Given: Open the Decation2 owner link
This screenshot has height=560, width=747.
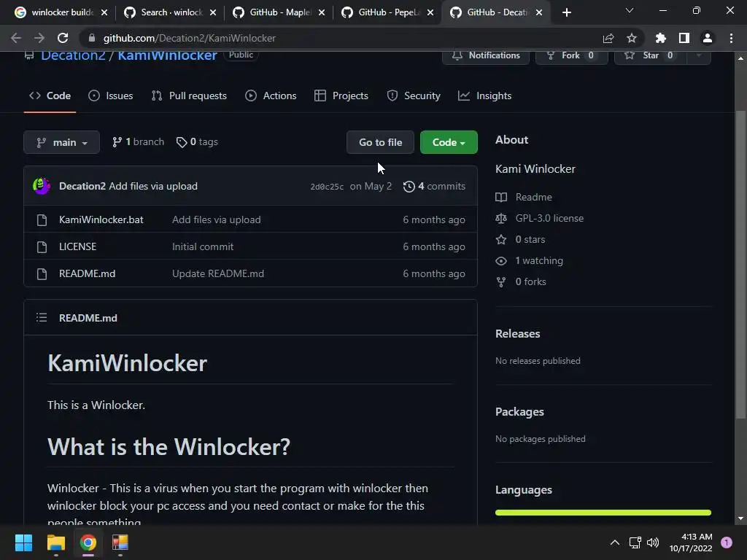Looking at the screenshot, I should 73,55.
